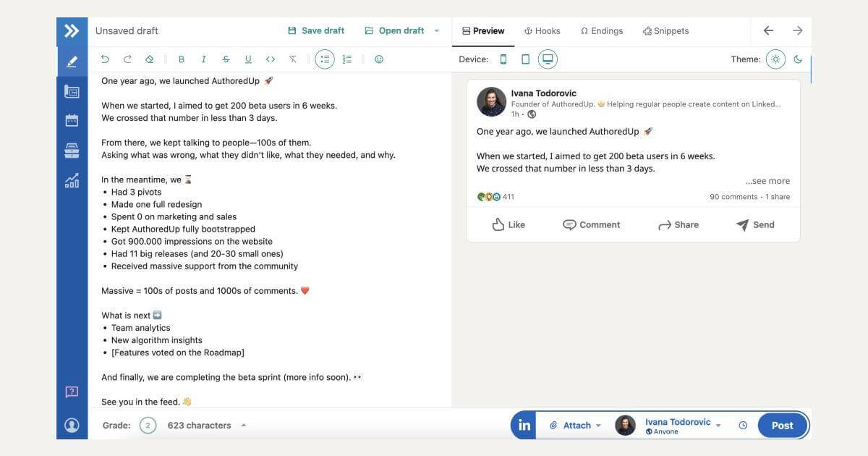Image resolution: width=868 pixels, height=456 pixels.
Task: Click the LinkedIn icon in the bottom bar
Action: click(524, 425)
